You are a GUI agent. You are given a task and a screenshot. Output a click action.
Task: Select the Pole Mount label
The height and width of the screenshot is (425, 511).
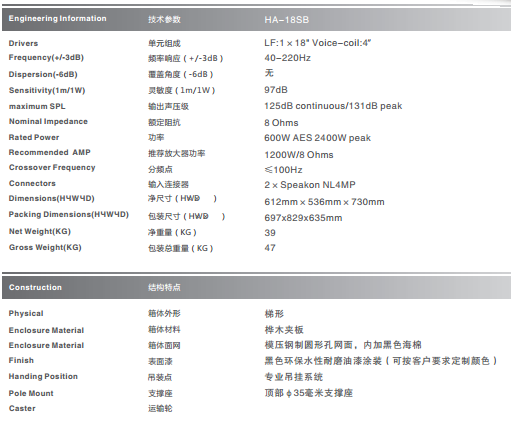[31, 393]
